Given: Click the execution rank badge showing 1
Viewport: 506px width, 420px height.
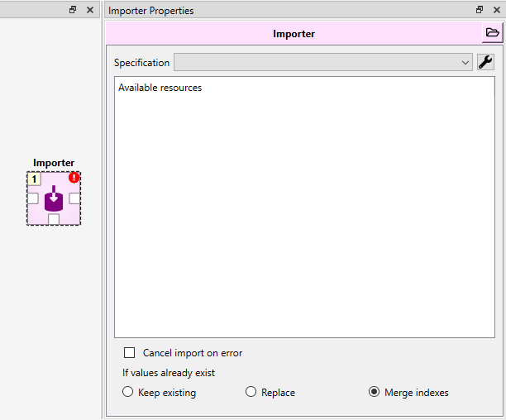Looking at the screenshot, I should click(34, 179).
